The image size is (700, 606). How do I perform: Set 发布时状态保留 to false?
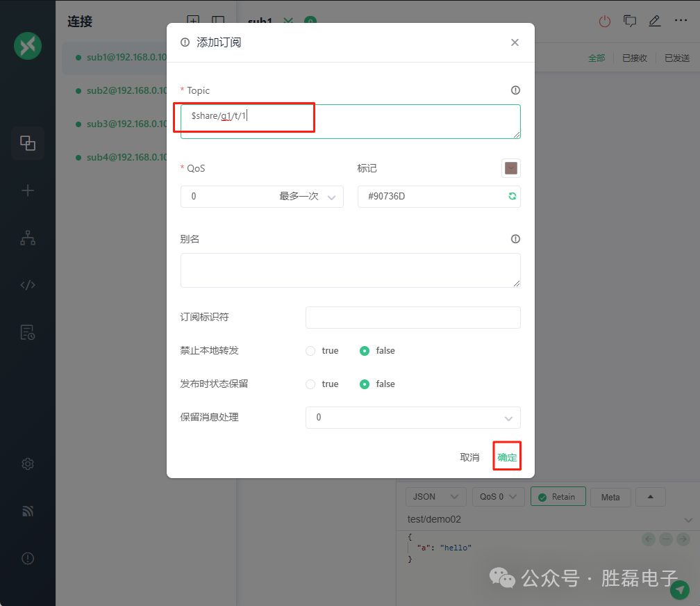click(365, 384)
